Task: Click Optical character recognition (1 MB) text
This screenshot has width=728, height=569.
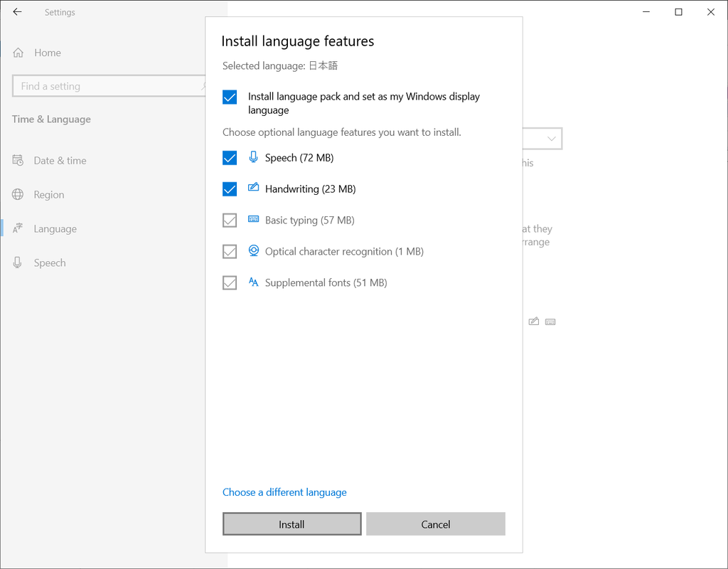Action: (345, 251)
